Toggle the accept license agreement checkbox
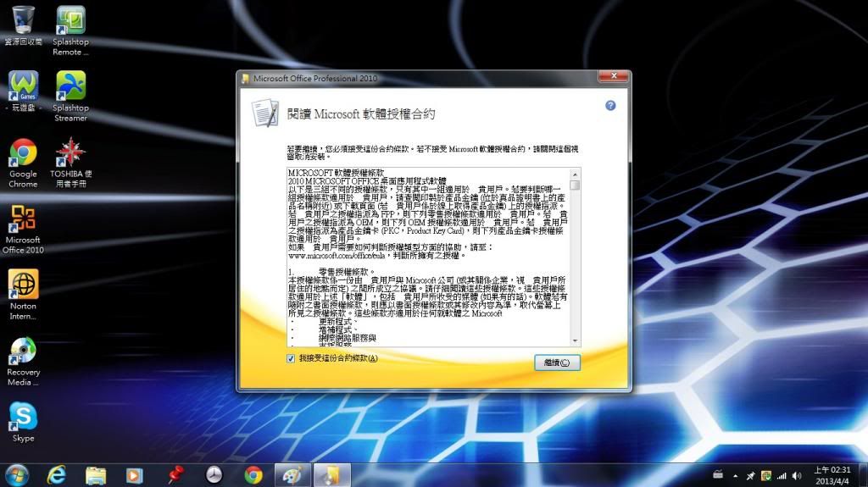The image size is (868, 487). point(291,358)
